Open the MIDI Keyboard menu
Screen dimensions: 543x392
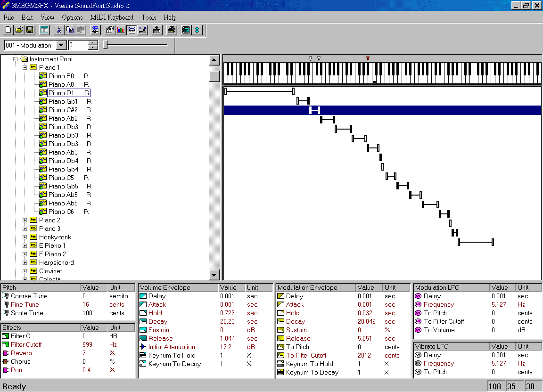(x=112, y=17)
